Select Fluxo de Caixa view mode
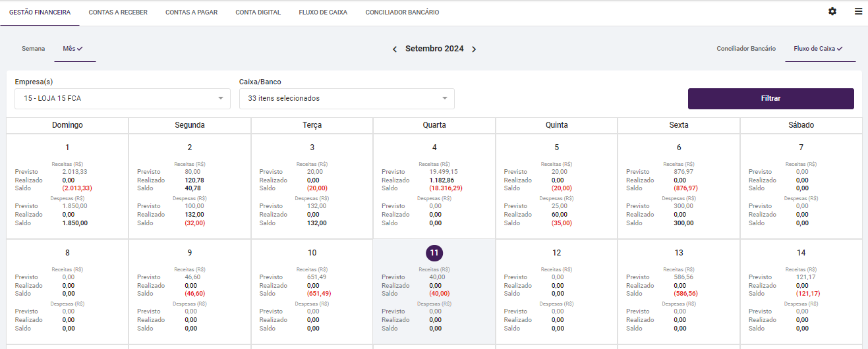868x349 pixels. click(818, 49)
